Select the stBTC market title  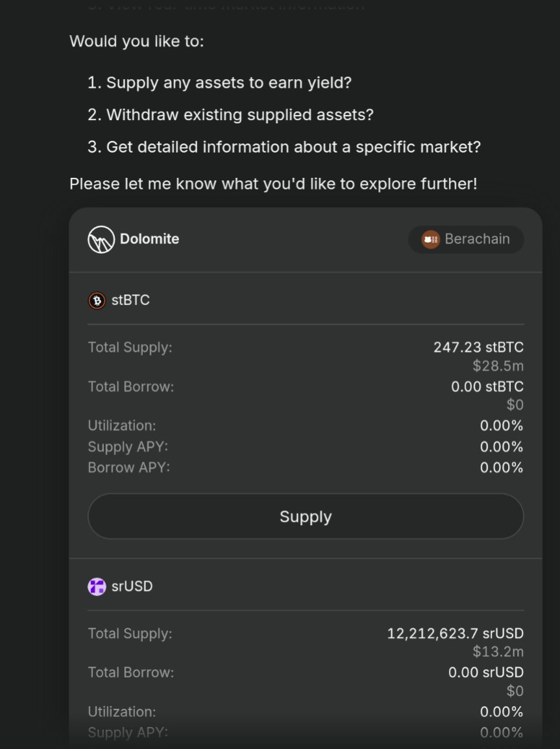click(x=130, y=300)
